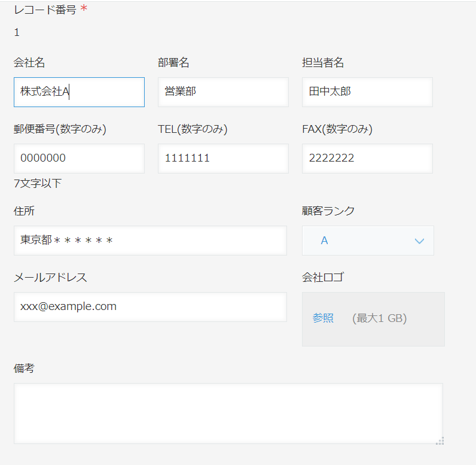Click the 担当者名 label
The width and height of the screenshot is (476, 465).
(323, 63)
